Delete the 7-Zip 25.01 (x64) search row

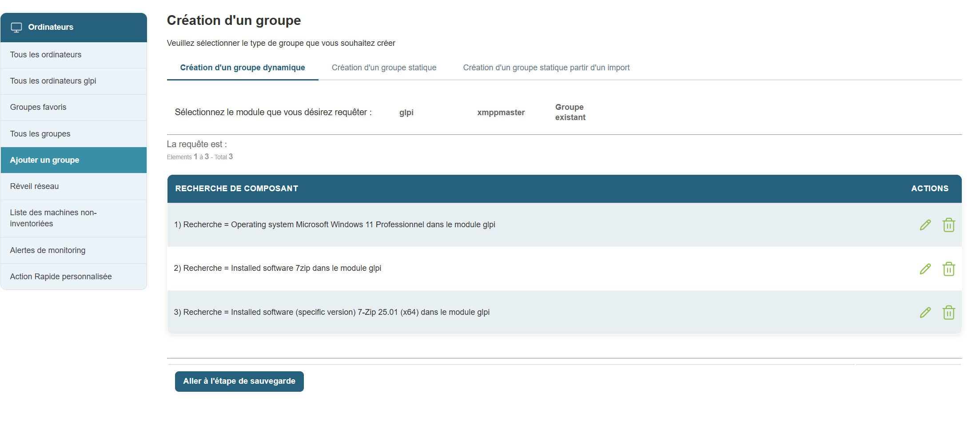pos(948,313)
